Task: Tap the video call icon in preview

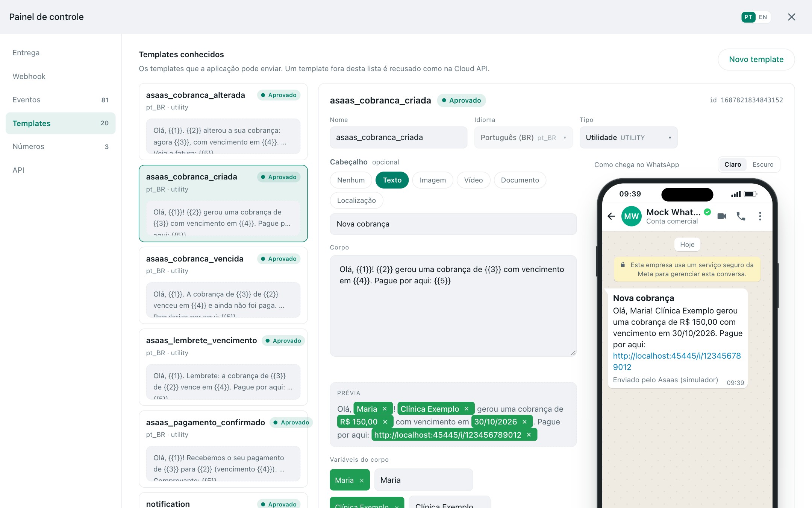Action: 722,216
